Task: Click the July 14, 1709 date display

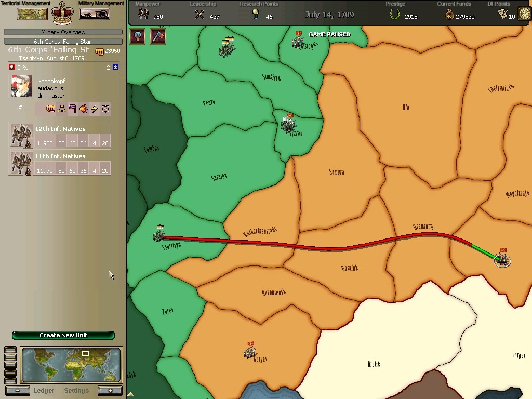Action: tap(329, 15)
